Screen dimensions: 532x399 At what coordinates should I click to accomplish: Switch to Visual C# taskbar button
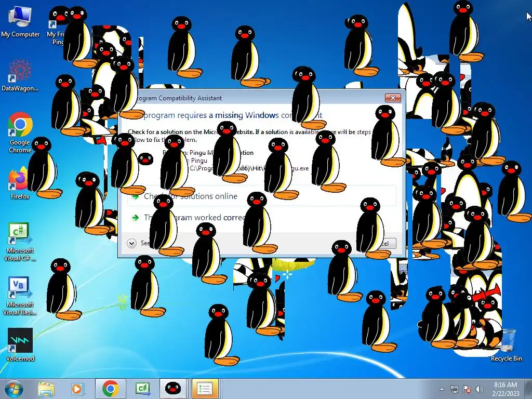pyautogui.click(x=142, y=389)
